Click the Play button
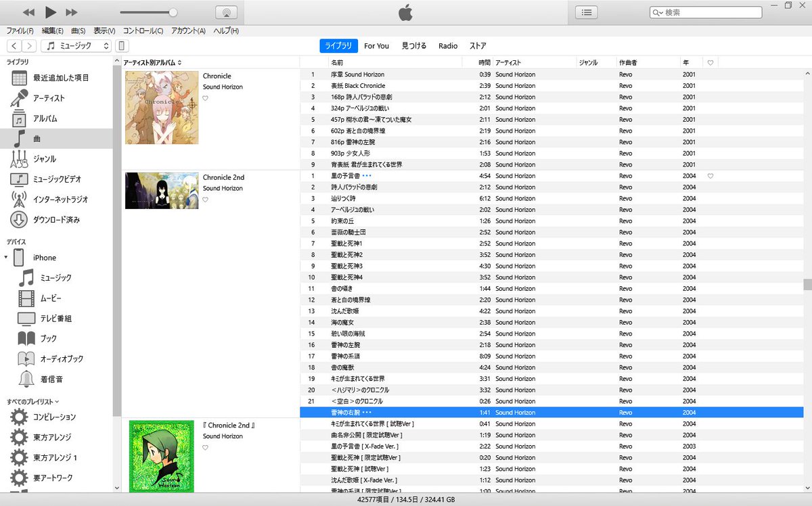The image size is (812, 506). click(50, 12)
